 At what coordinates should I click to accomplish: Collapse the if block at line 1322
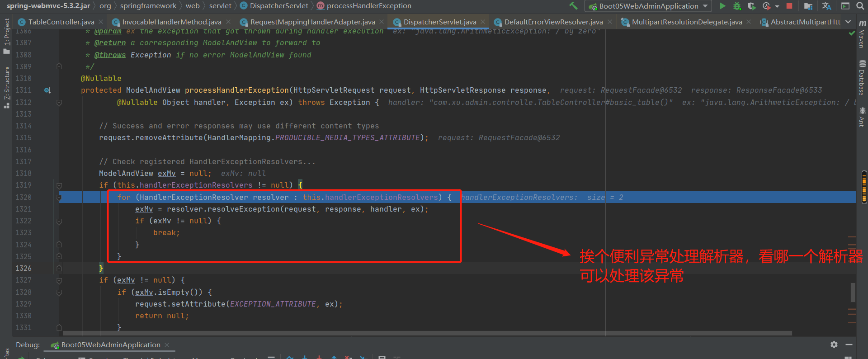[59, 221]
